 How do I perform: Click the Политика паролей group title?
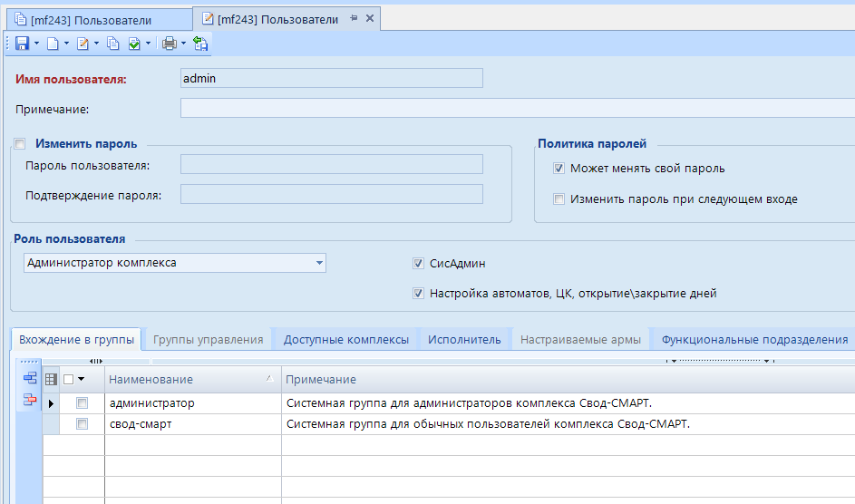pos(592,144)
